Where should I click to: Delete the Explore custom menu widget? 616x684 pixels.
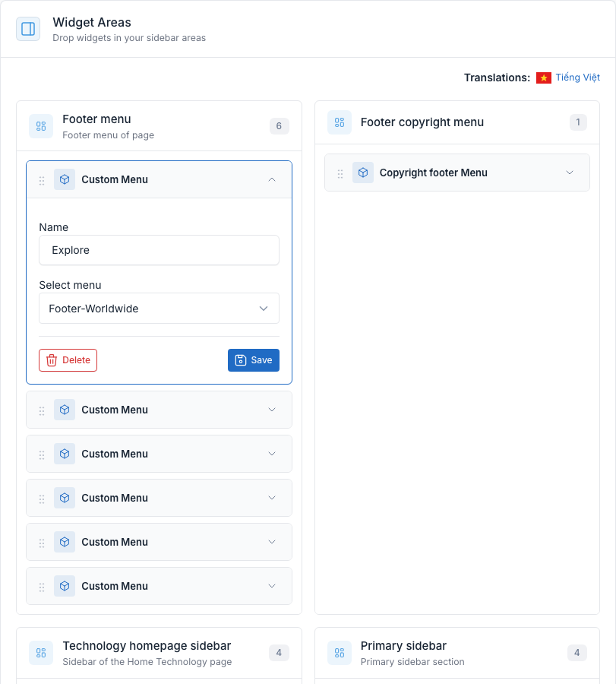[x=68, y=360]
